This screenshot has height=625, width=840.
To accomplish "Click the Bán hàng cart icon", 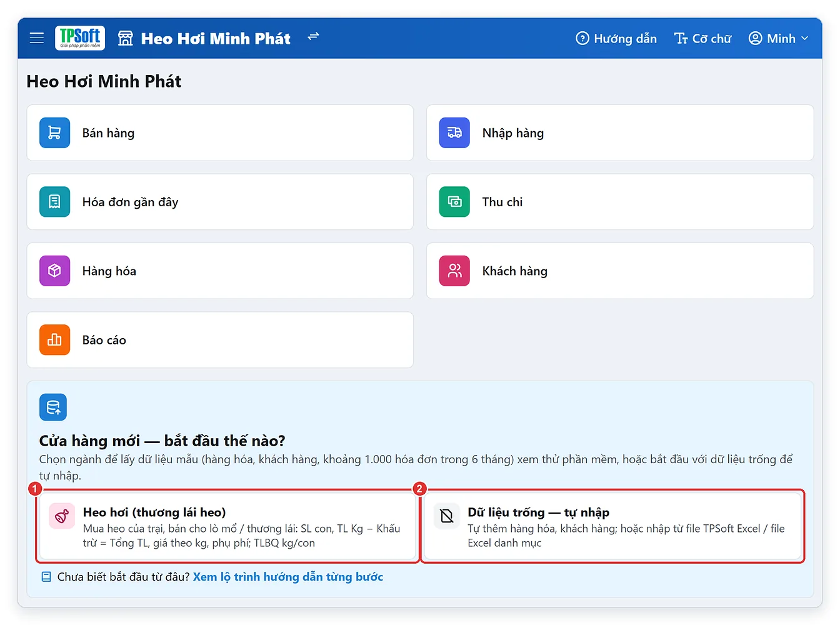I will tap(55, 132).
